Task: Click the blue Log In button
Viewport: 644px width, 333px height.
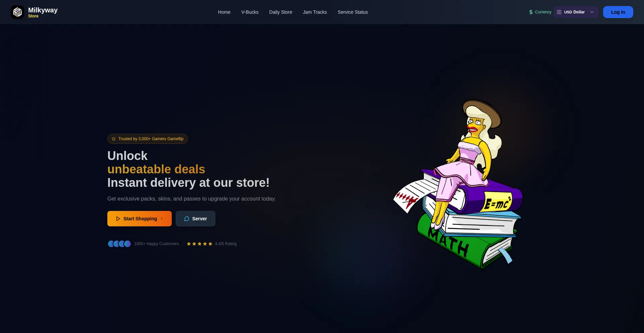Action: 618,12
